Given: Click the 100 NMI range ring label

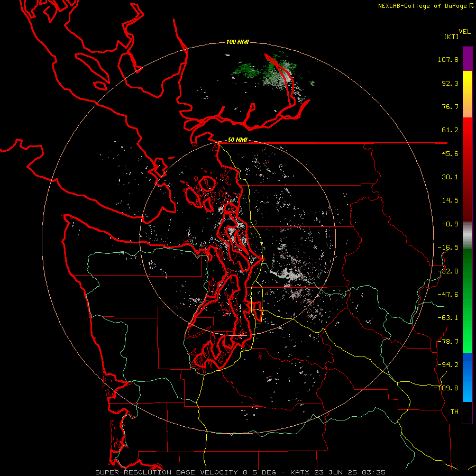Looking at the screenshot, I should [x=237, y=42].
